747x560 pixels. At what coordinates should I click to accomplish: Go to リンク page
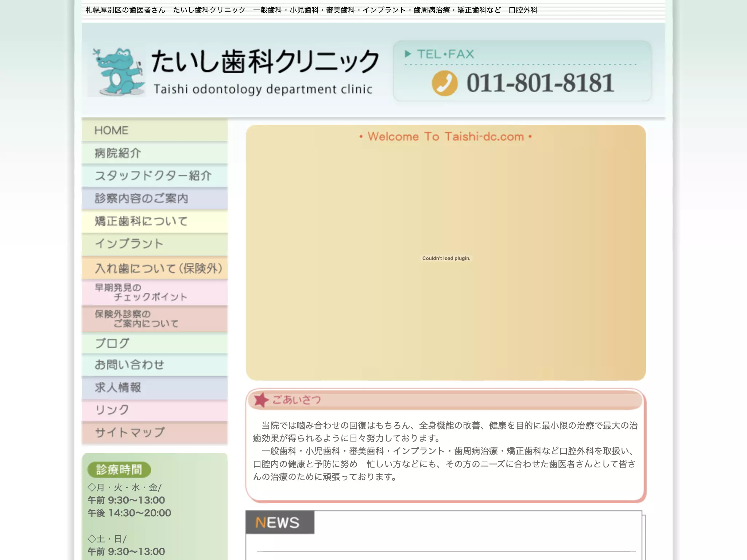(x=155, y=410)
